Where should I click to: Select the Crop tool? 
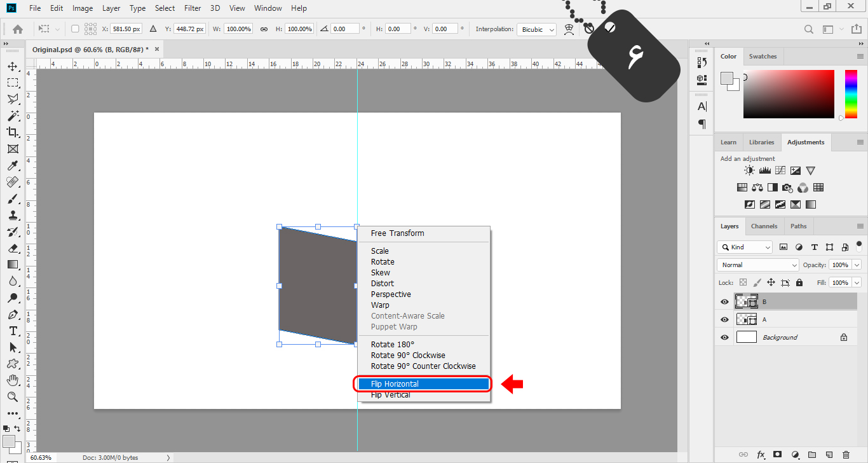(x=13, y=132)
